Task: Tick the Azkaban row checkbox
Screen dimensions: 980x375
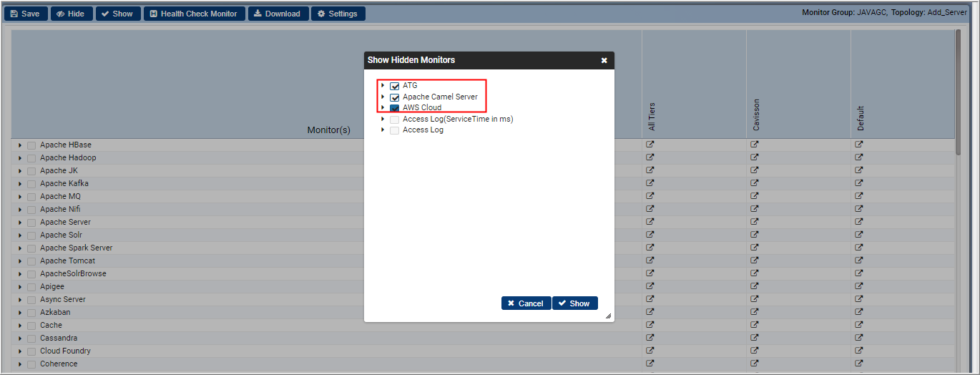Action: point(31,313)
